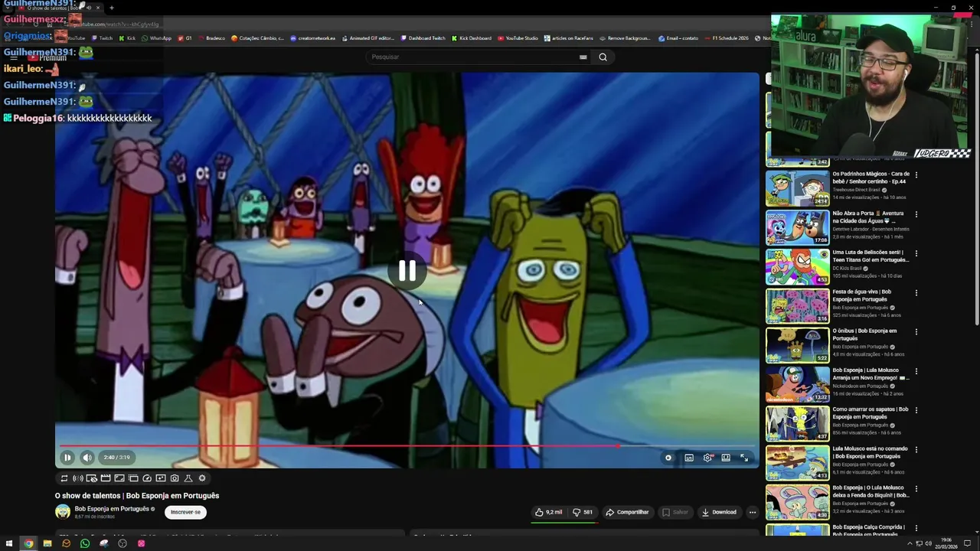Click the Salvar button
Image resolution: width=980 pixels, height=551 pixels.
click(675, 512)
